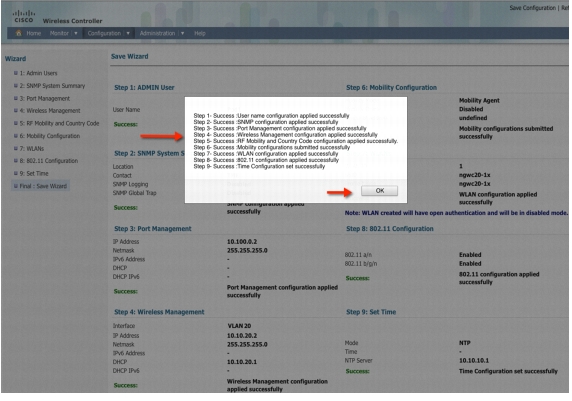Click OK in the success dialog
572x401 pixels.
(379, 190)
